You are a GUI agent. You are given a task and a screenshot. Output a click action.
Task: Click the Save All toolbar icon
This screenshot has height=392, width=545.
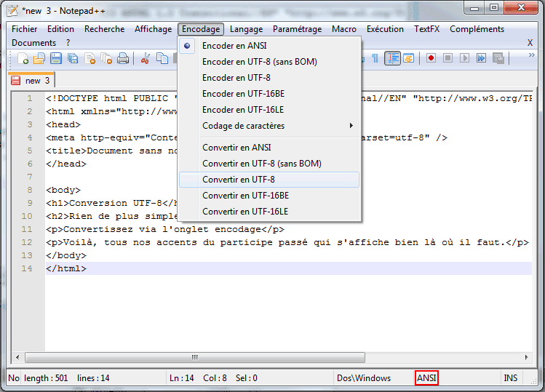(x=73, y=58)
